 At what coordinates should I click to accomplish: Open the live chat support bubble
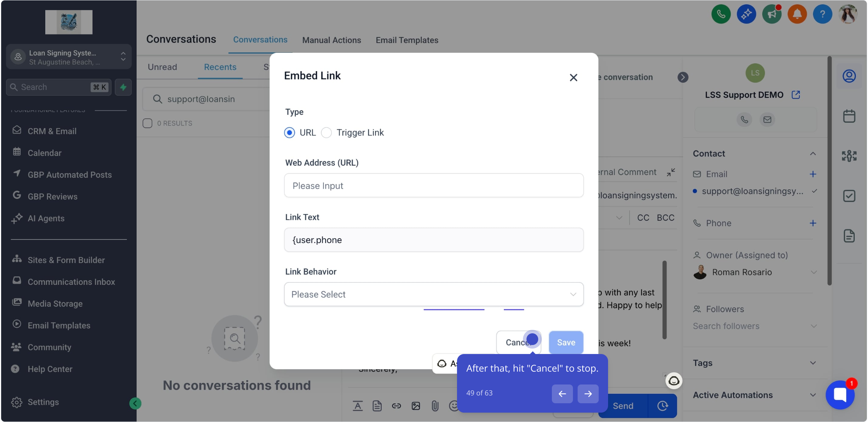[x=840, y=395]
